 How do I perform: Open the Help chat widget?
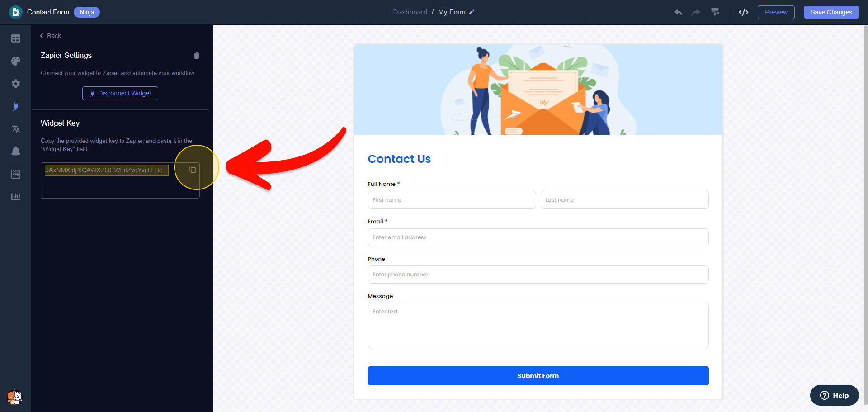pos(834,395)
